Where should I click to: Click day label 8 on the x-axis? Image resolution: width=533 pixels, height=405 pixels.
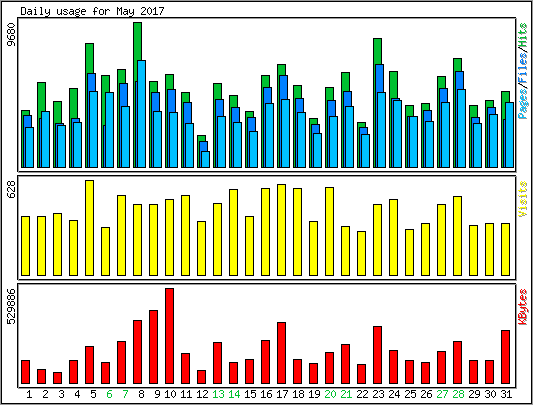[141, 394]
